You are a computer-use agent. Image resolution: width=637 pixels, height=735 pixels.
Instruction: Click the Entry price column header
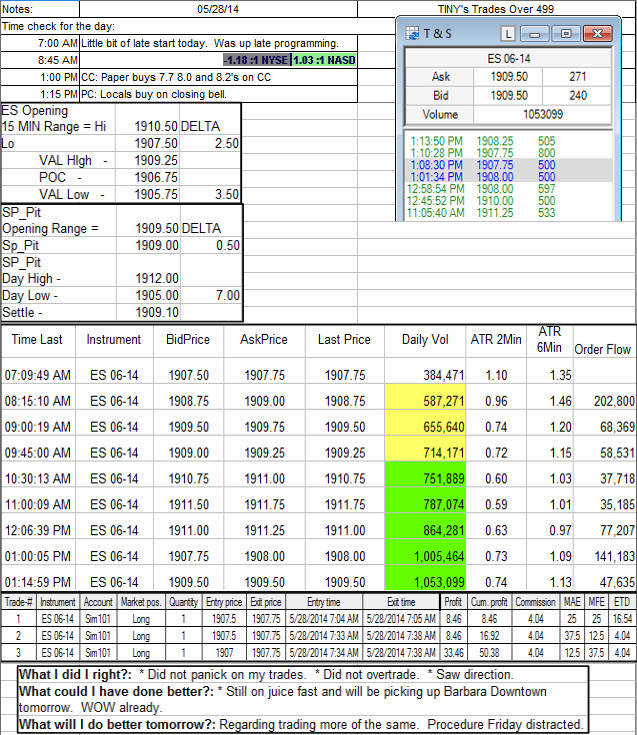[224, 602]
